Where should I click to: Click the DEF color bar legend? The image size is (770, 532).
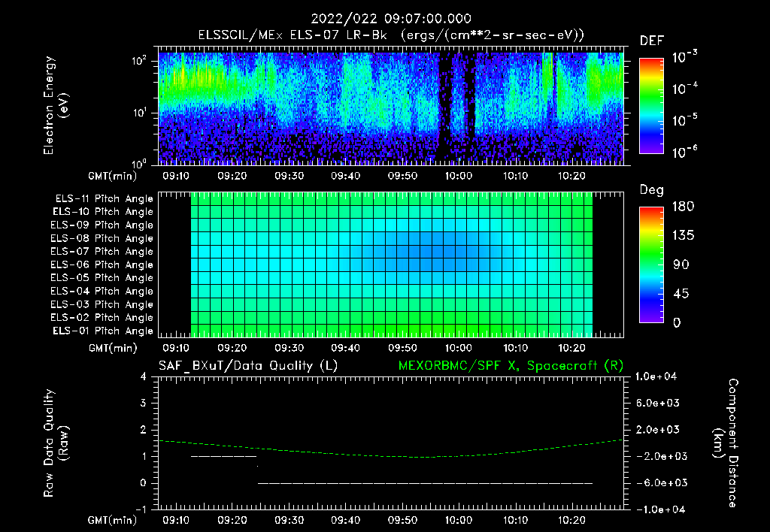pyautogui.click(x=651, y=106)
